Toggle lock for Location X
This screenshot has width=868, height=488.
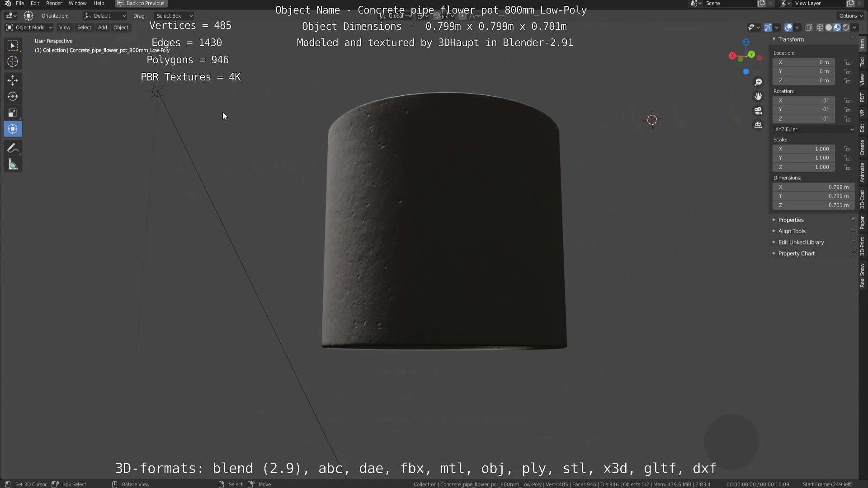(x=848, y=62)
